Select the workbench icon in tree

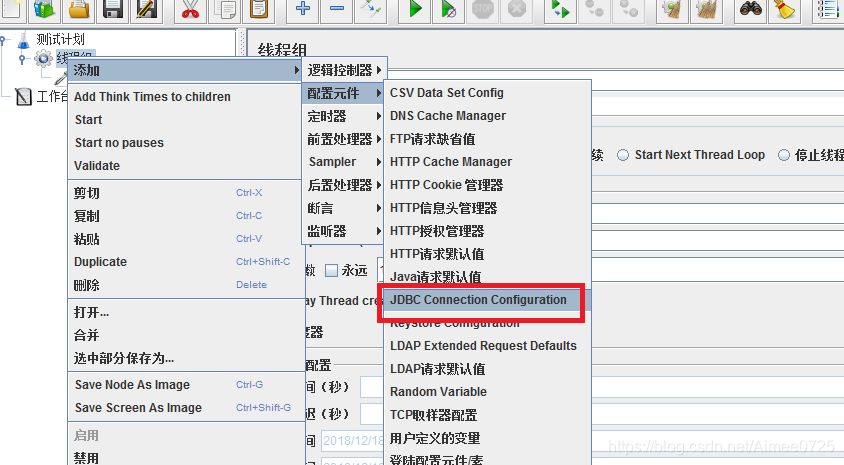coord(24,97)
